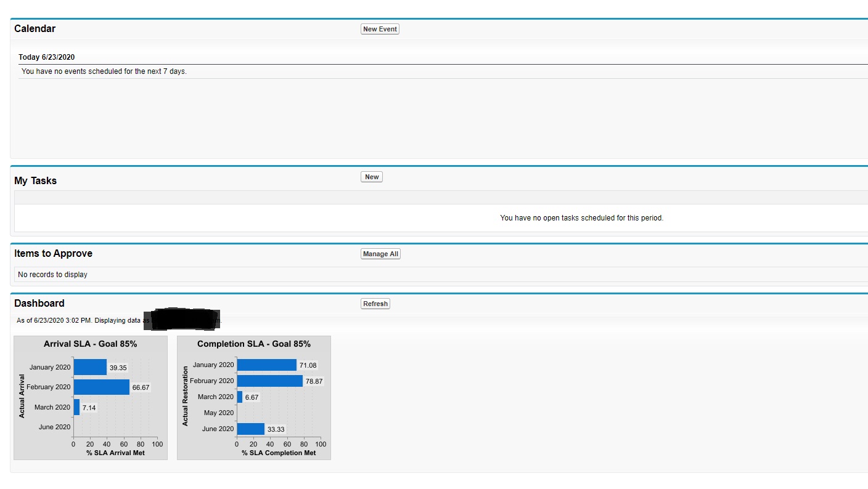
Task: Click the 'As of 6/23/2020 3:02 PM' text
Action: point(54,321)
